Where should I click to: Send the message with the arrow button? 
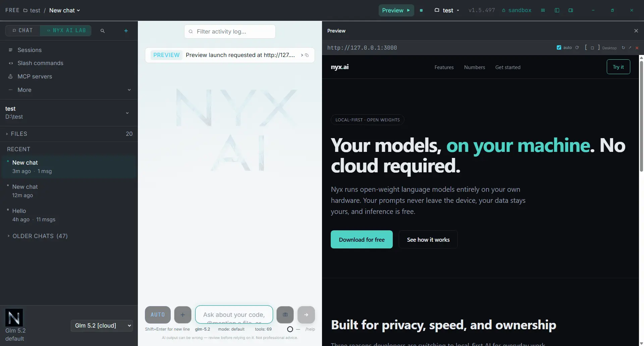tap(306, 315)
